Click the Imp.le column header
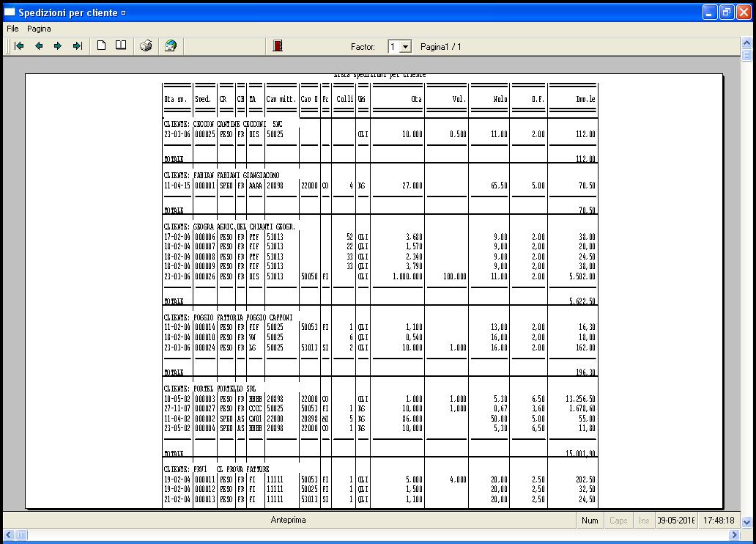This screenshot has height=544, width=756. coord(585,99)
